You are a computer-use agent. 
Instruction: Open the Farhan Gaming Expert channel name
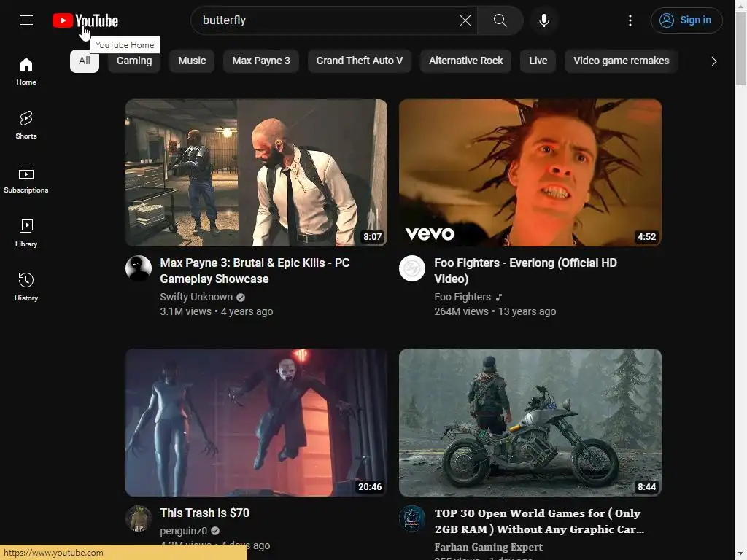coord(488,547)
